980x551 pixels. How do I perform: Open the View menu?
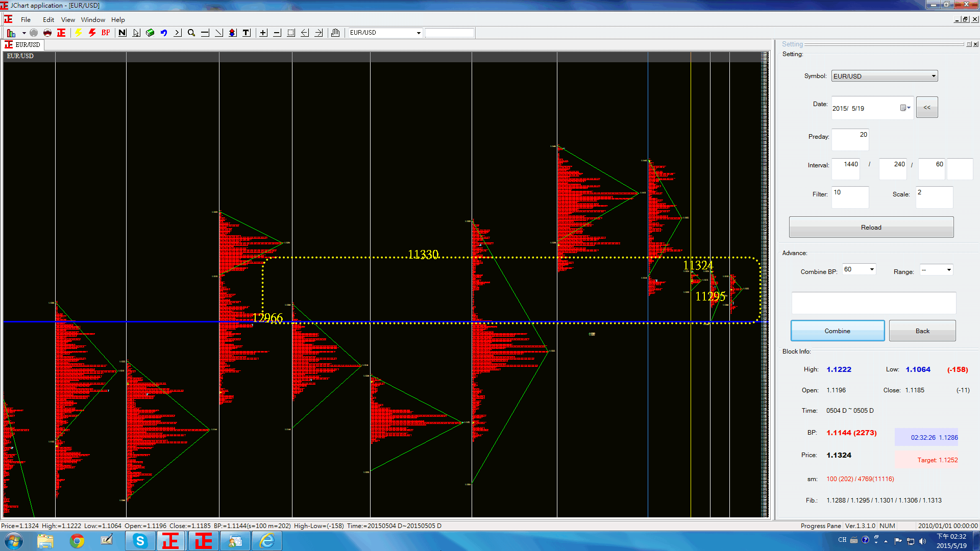coord(68,20)
